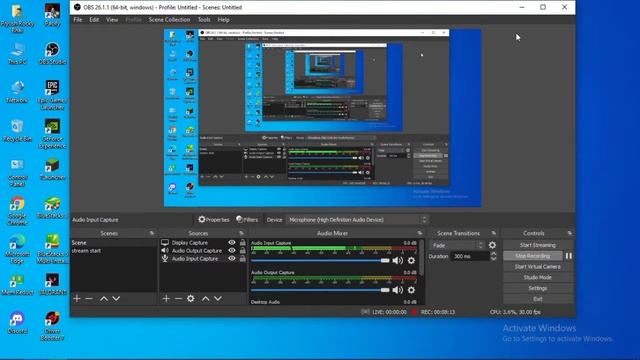Open source Properties button above docks
Screen dimensions: 640x360
click(x=213, y=220)
